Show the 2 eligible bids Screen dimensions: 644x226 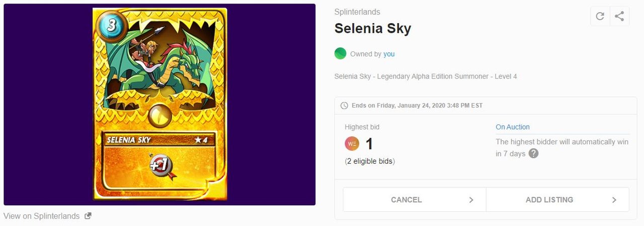pyautogui.click(x=370, y=162)
